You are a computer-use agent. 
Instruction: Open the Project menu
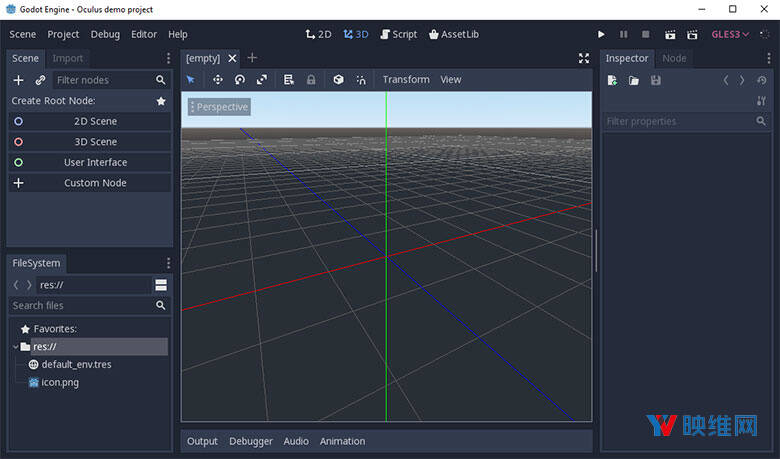(x=63, y=34)
